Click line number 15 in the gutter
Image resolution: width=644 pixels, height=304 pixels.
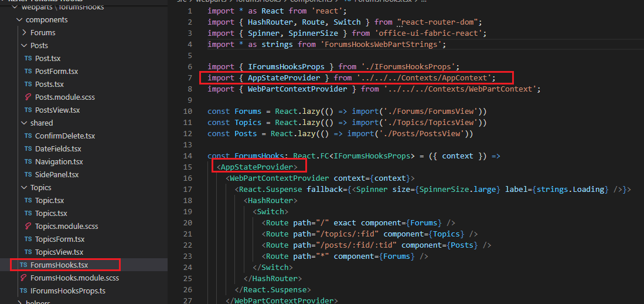pos(188,167)
